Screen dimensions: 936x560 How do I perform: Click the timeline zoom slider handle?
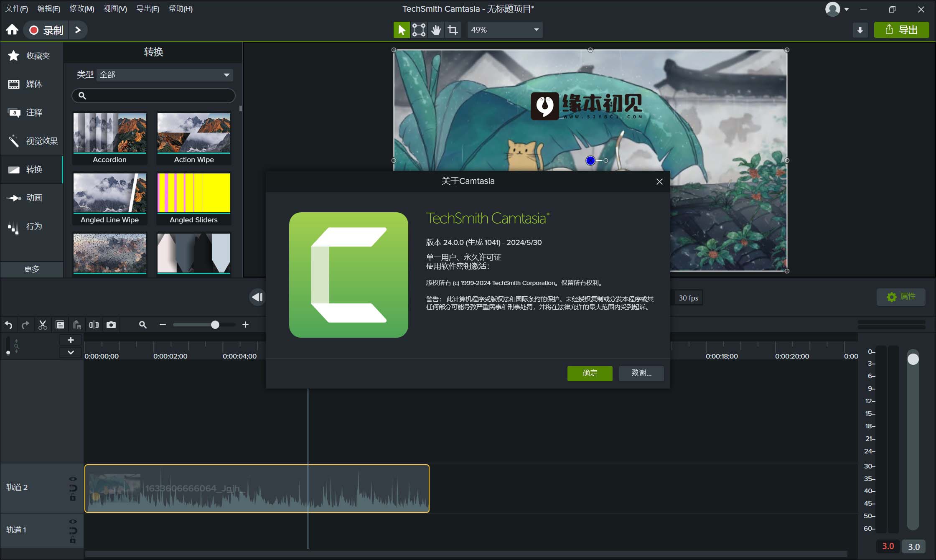(215, 325)
